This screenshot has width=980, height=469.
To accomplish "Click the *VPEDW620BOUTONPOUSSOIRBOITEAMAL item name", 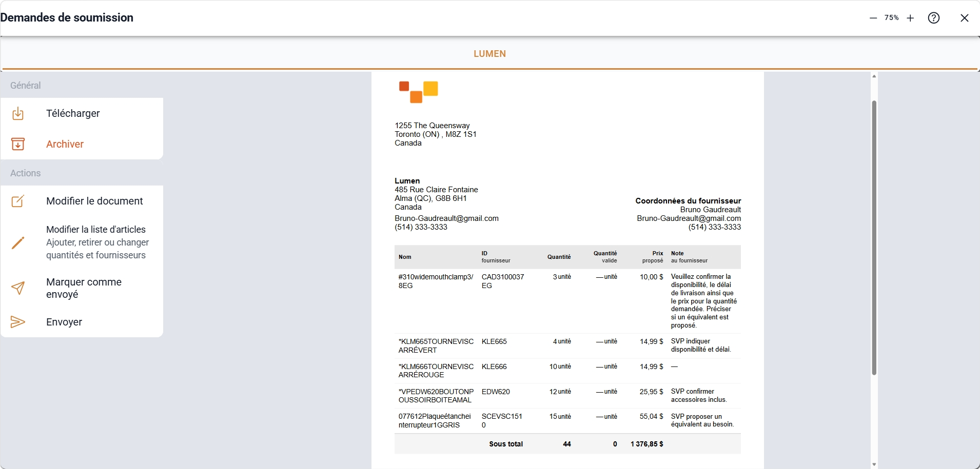I will click(x=436, y=396).
